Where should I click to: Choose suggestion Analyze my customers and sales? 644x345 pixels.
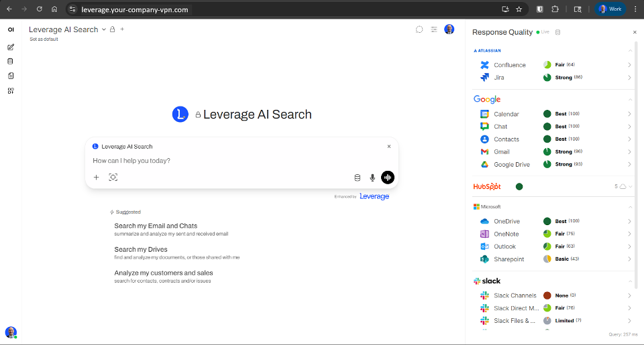(164, 277)
